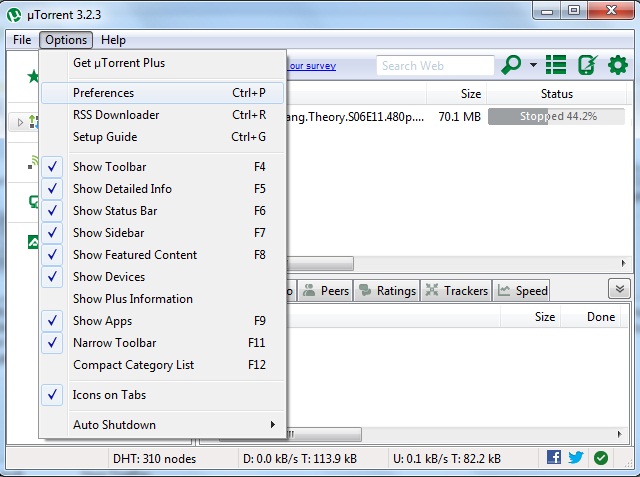The height and width of the screenshot is (477, 640).
Task: Toggle Show Toolbar option
Action: (x=162, y=166)
